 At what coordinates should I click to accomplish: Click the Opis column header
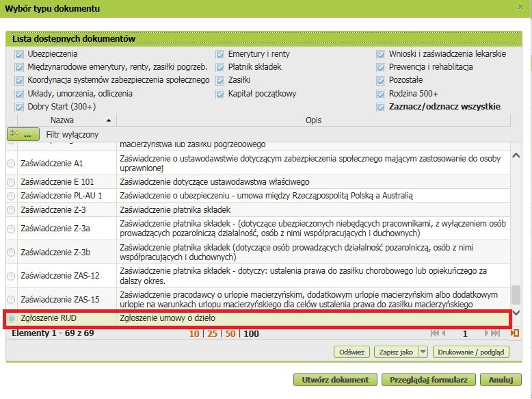coord(313,120)
